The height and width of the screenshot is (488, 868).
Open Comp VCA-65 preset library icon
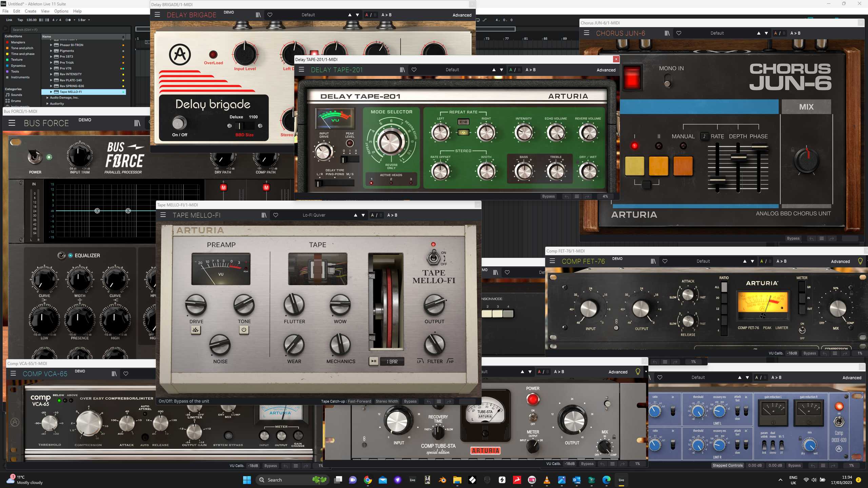pos(114,373)
